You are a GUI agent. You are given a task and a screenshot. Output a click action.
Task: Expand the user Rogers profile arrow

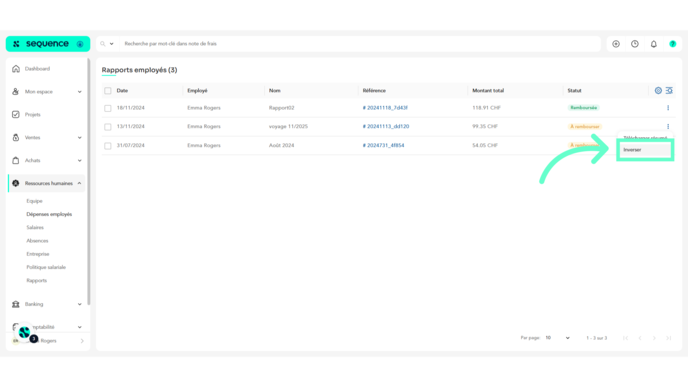tap(82, 341)
